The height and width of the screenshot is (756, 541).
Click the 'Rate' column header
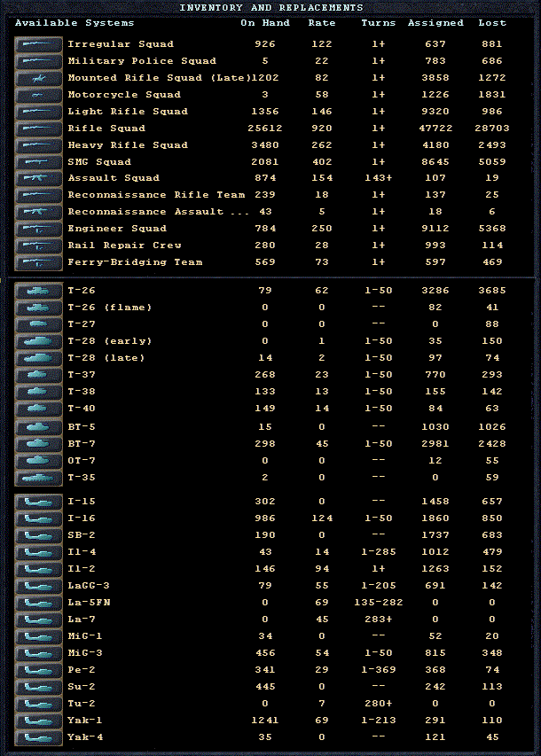click(322, 23)
